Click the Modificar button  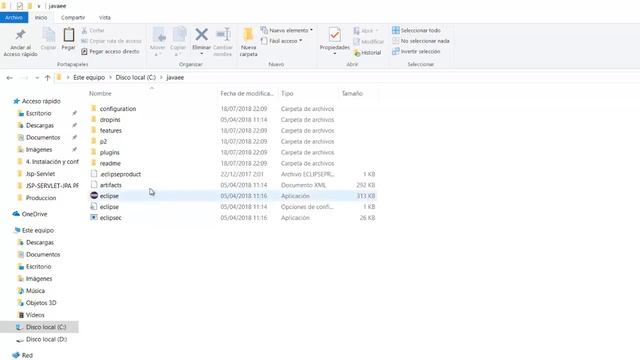pyautogui.click(x=369, y=42)
